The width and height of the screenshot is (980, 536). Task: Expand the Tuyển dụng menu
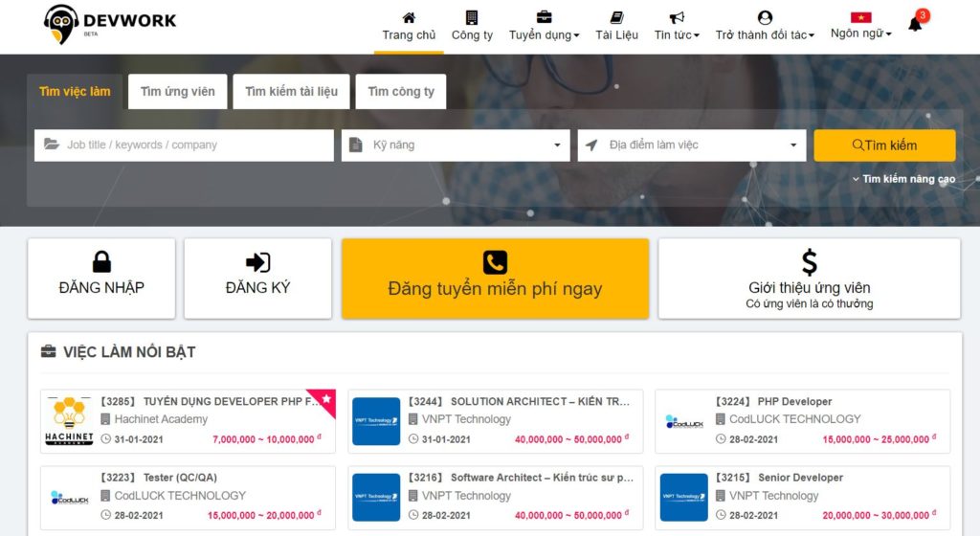[x=544, y=35]
